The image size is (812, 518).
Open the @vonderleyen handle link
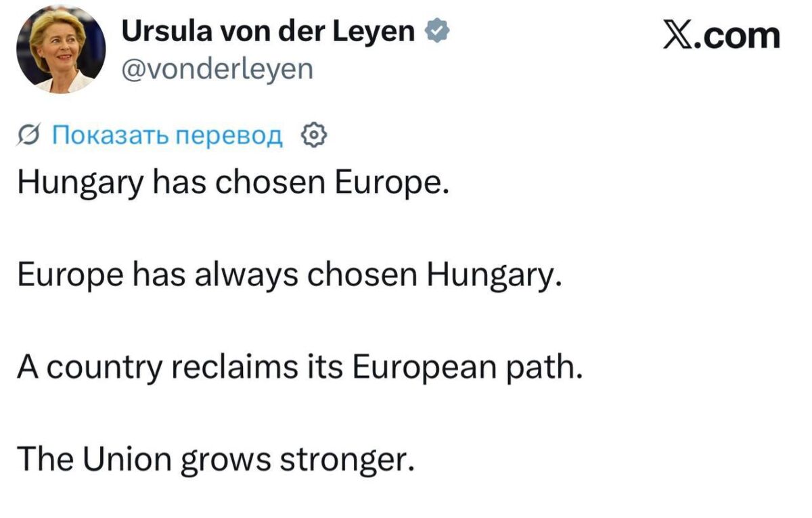click(217, 68)
